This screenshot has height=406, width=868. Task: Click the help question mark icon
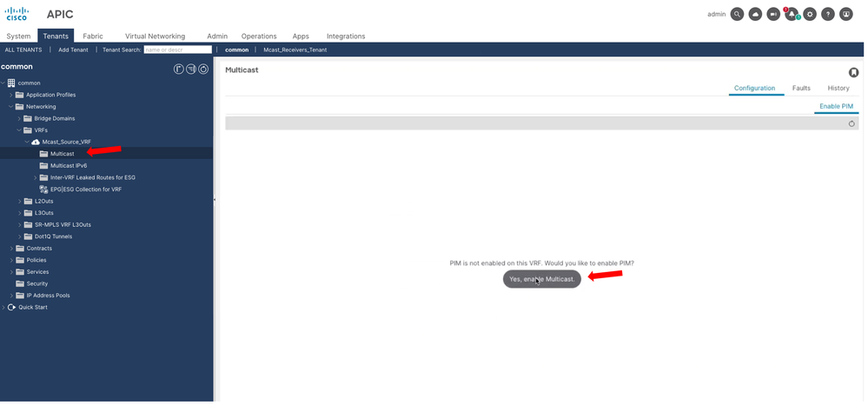tap(827, 15)
